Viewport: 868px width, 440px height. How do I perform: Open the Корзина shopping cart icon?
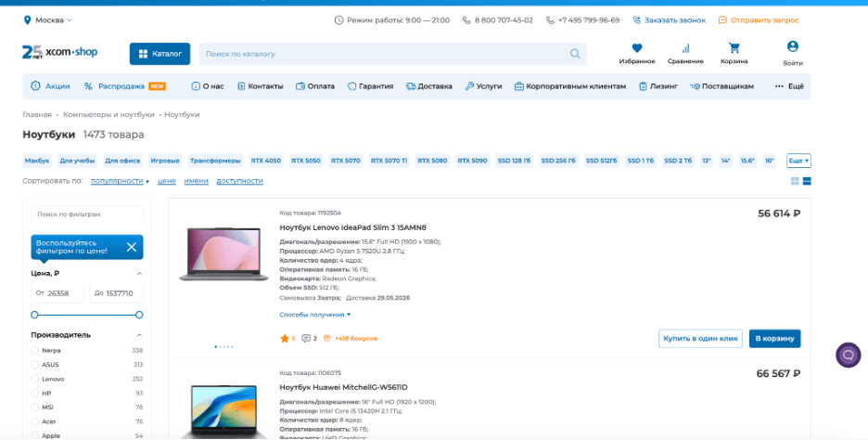pyautogui.click(x=734, y=48)
